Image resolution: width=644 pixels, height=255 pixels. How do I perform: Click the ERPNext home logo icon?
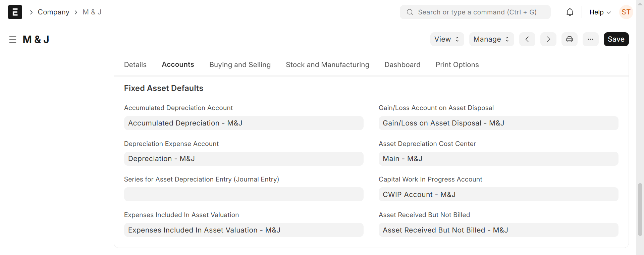15,12
